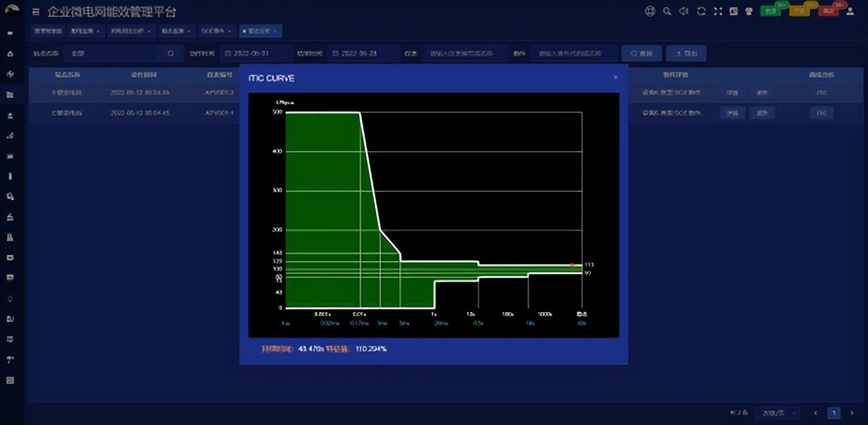Select the first tab in tab bar
868x425 pixels.
click(47, 31)
